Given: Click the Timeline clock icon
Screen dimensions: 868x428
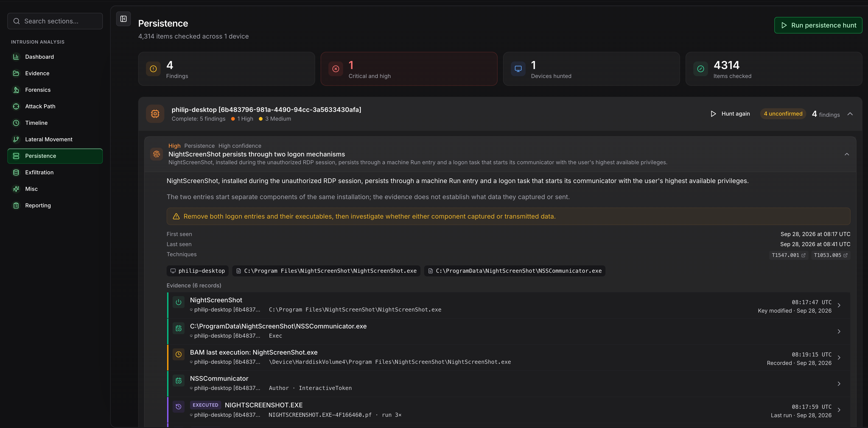Looking at the screenshot, I should (x=16, y=123).
